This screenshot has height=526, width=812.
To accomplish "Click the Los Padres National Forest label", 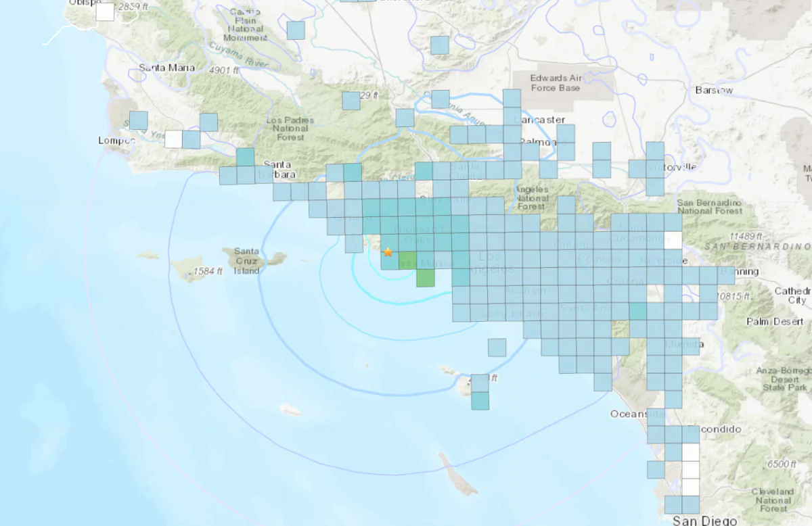I will [292, 128].
